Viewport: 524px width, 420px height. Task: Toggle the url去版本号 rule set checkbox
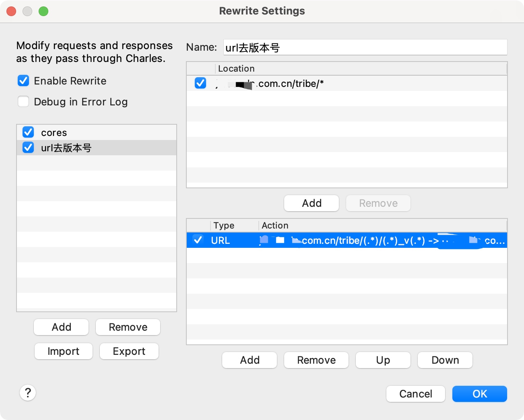(x=28, y=147)
